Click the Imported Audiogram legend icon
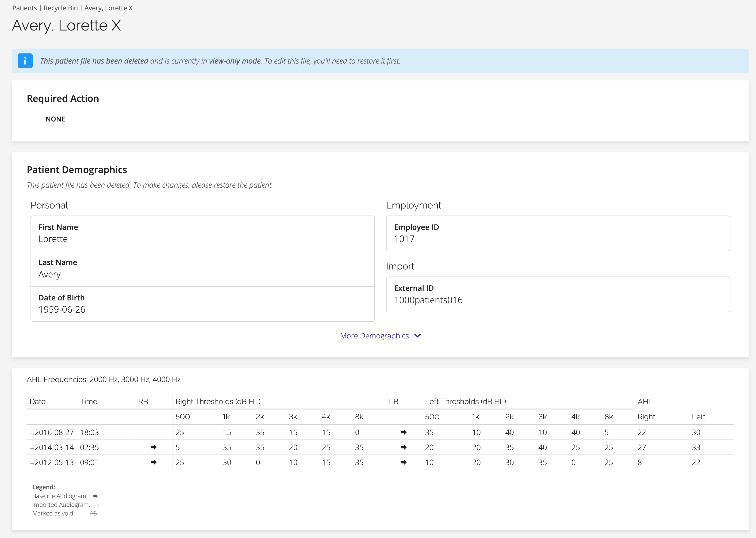This screenshot has height=538, width=756. 96,505
